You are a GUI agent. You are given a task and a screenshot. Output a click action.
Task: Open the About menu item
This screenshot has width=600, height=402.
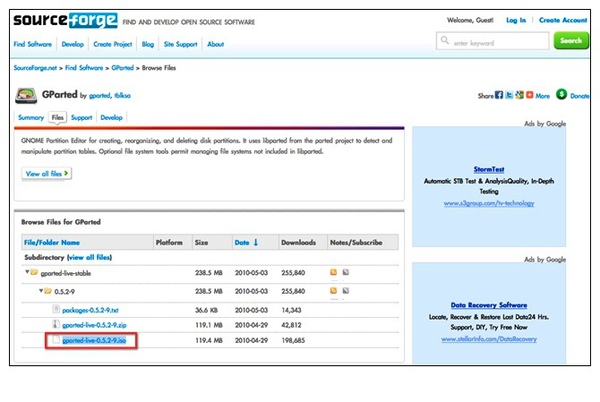215,44
